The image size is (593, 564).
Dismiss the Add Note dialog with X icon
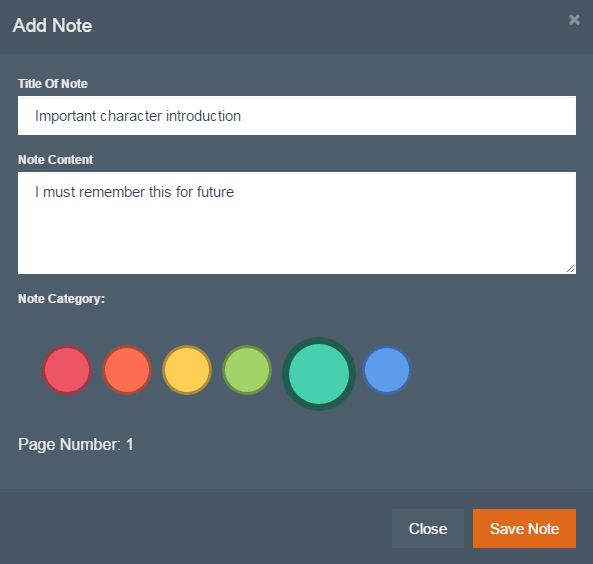click(574, 20)
